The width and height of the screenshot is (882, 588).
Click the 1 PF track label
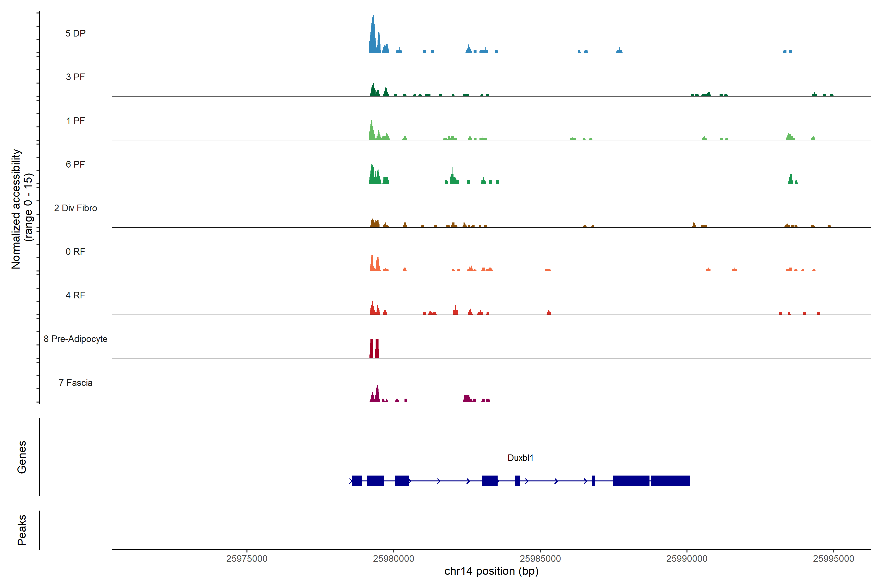tap(75, 121)
